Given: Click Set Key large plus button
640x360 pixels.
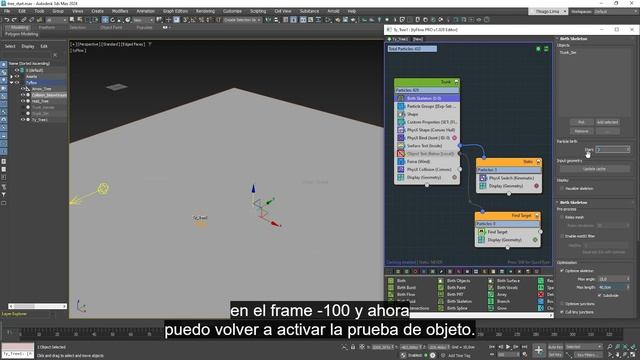Looking at the screenshot, I should click(x=539, y=350).
